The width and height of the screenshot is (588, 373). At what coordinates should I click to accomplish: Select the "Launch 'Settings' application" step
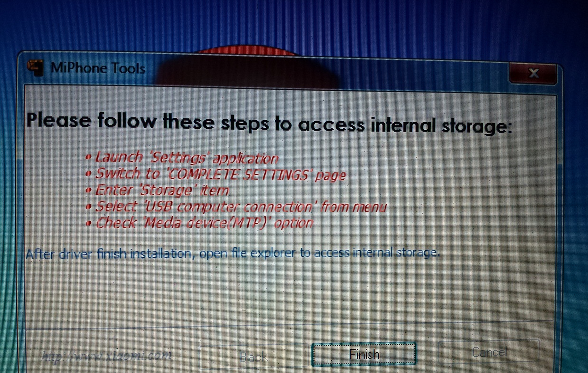pyautogui.click(x=187, y=157)
